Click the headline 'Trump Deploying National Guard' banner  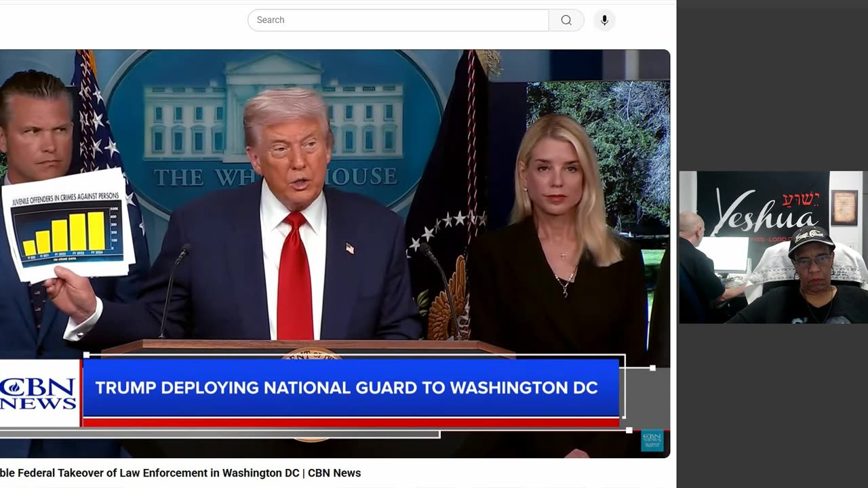[x=351, y=388]
